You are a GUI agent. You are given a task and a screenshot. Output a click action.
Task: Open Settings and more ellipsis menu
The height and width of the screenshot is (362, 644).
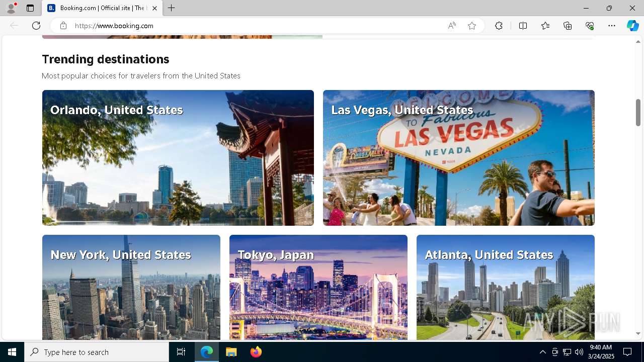click(612, 26)
